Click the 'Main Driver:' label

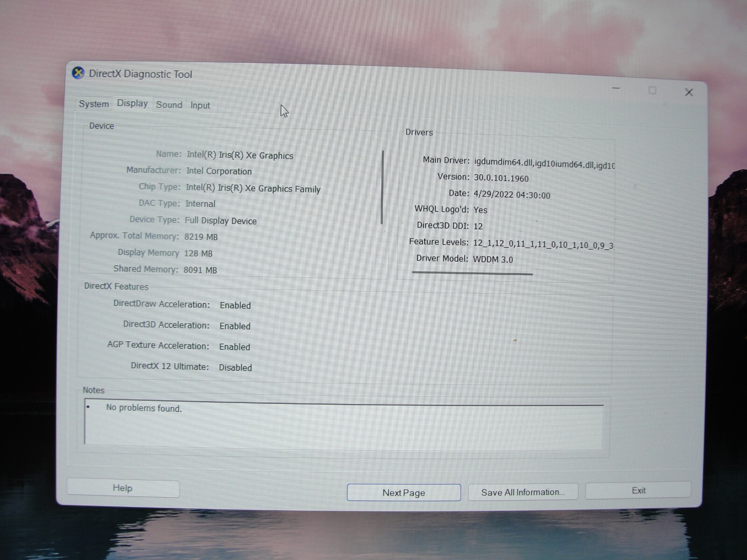click(446, 160)
